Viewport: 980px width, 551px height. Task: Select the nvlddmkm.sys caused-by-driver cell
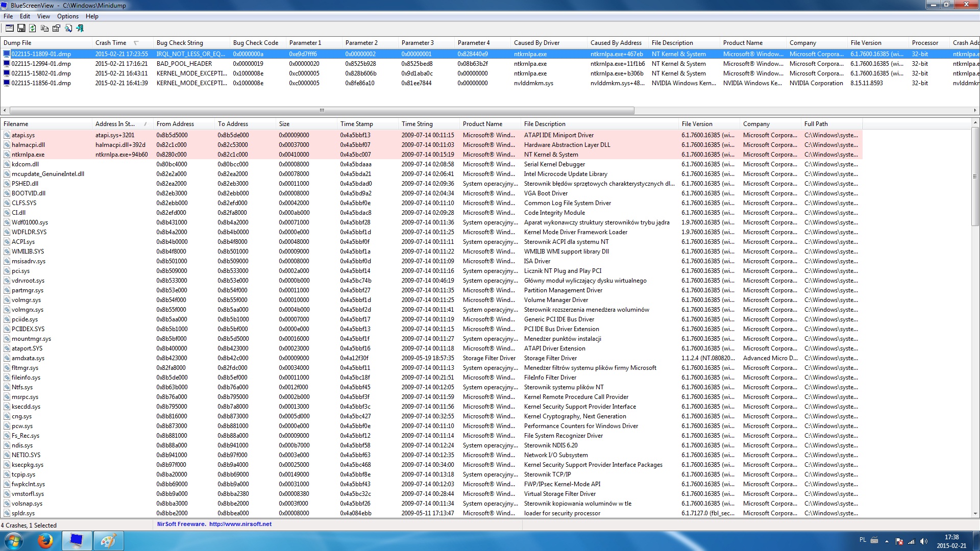pyautogui.click(x=533, y=83)
